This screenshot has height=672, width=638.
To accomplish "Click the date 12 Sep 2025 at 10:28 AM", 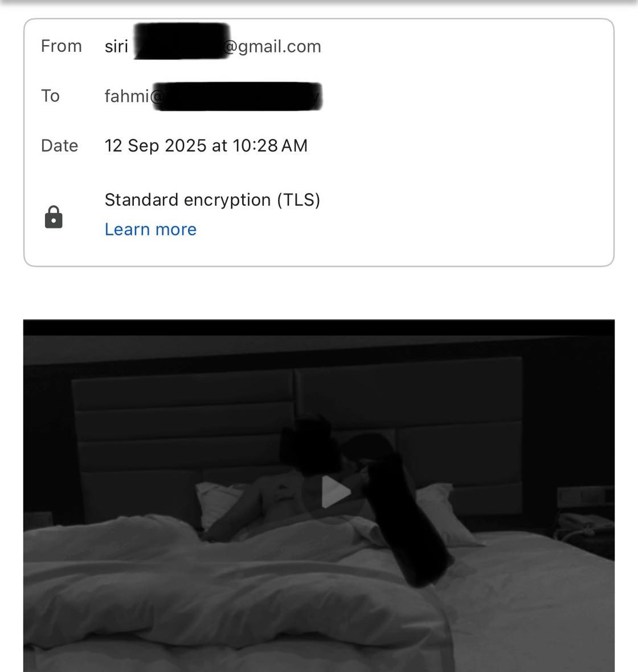I will coord(206,146).
